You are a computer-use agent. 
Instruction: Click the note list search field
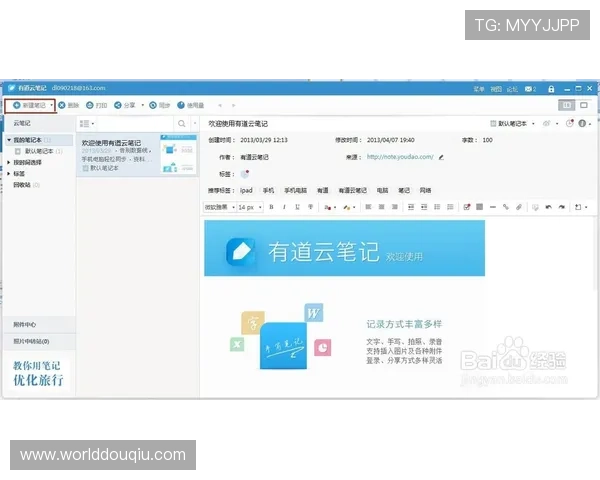(135, 124)
